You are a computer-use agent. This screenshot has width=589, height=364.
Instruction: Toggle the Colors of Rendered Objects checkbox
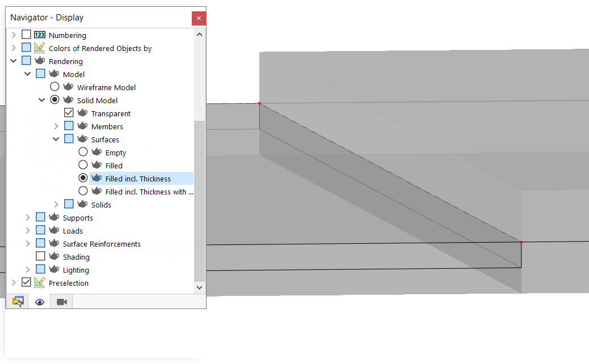point(26,48)
